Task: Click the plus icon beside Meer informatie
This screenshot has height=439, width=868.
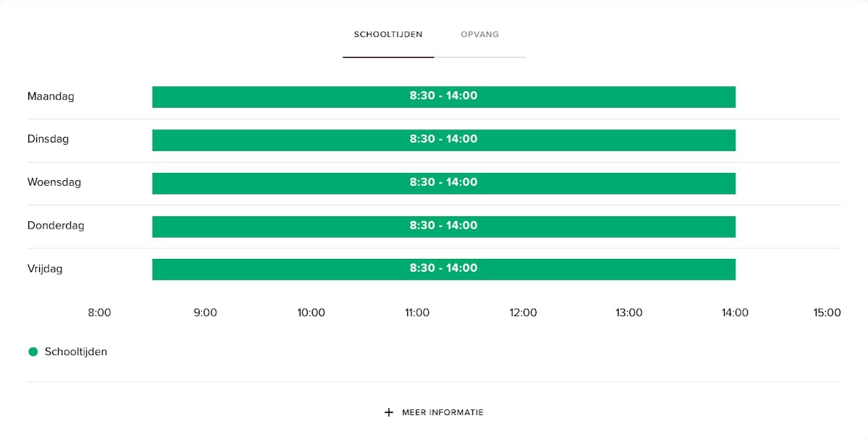Action: [x=389, y=412]
